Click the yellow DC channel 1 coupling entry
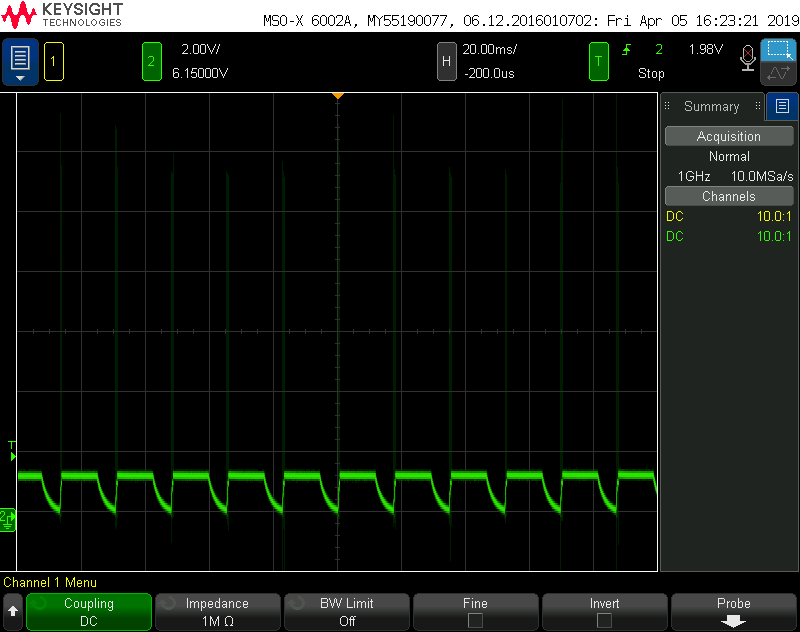This screenshot has width=800, height=632. pyautogui.click(x=674, y=216)
